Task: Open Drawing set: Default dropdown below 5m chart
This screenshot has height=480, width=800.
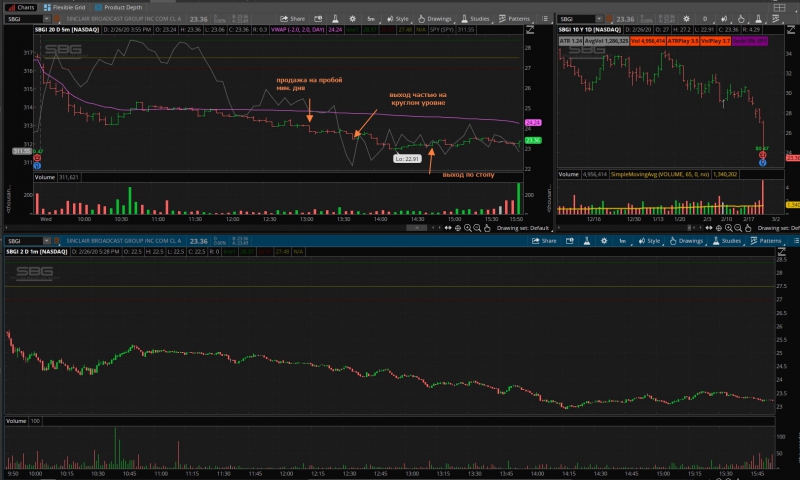Action: [524, 228]
